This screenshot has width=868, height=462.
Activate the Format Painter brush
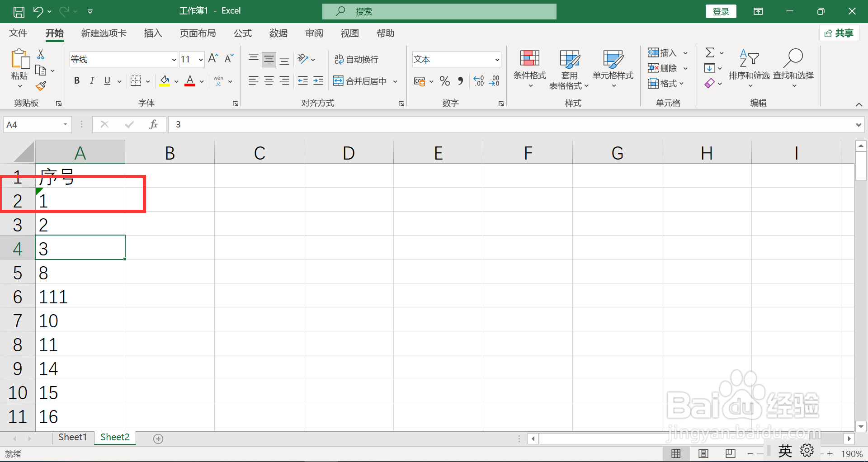[x=41, y=86]
